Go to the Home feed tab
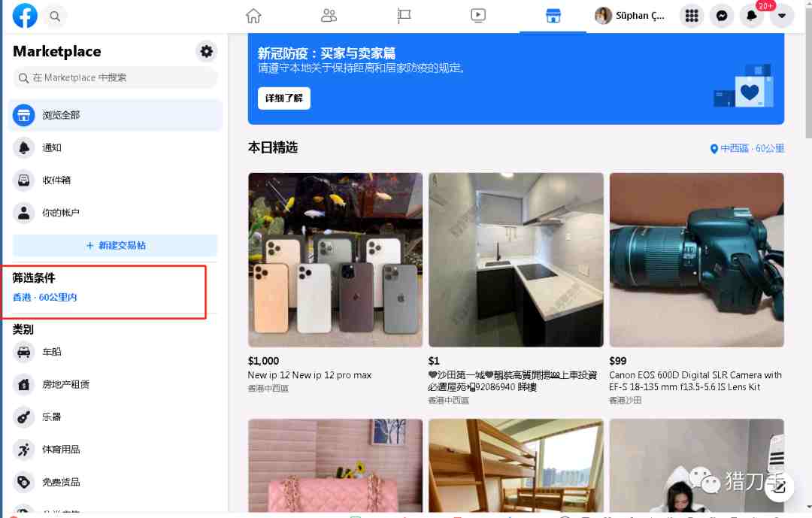The image size is (812, 518). [253, 16]
